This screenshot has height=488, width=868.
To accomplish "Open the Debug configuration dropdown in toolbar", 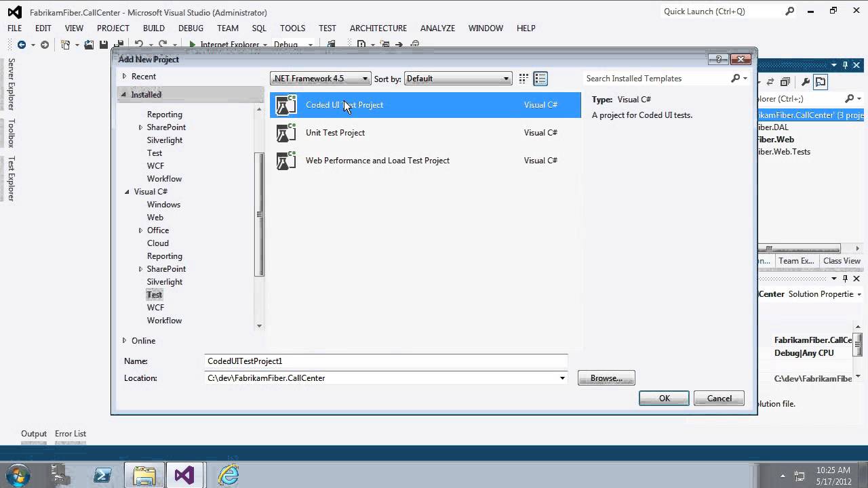I will pyautogui.click(x=311, y=45).
